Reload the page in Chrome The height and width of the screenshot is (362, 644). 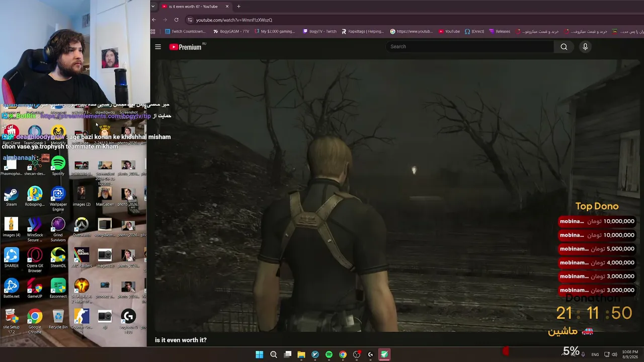click(x=176, y=20)
